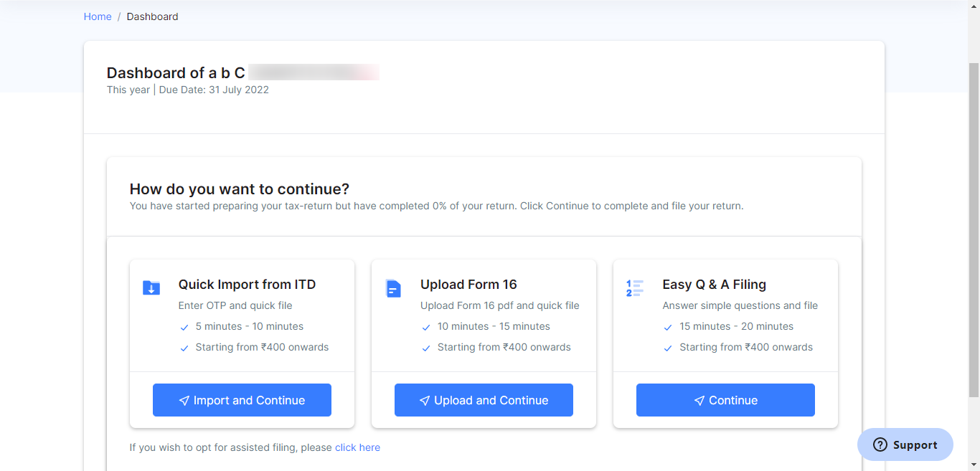Select the Dashboard breadcrumb item
Viewport: 980px width, 471px height.
[x=152, y=16]
